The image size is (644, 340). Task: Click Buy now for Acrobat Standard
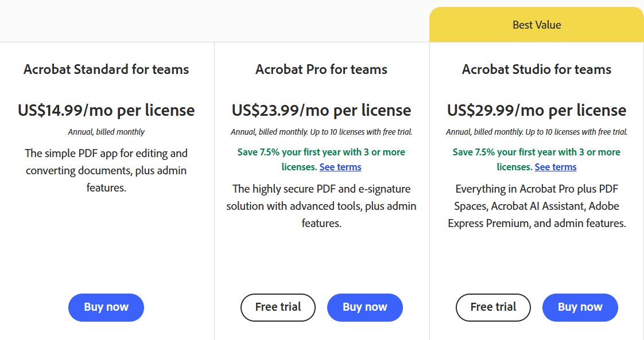(x=106, y=307)
